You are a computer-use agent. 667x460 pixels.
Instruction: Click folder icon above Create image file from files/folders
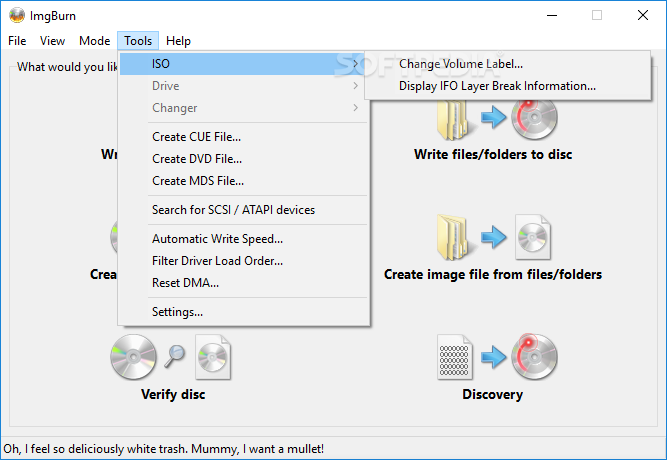pyautogui.click(x=455, y=237)
